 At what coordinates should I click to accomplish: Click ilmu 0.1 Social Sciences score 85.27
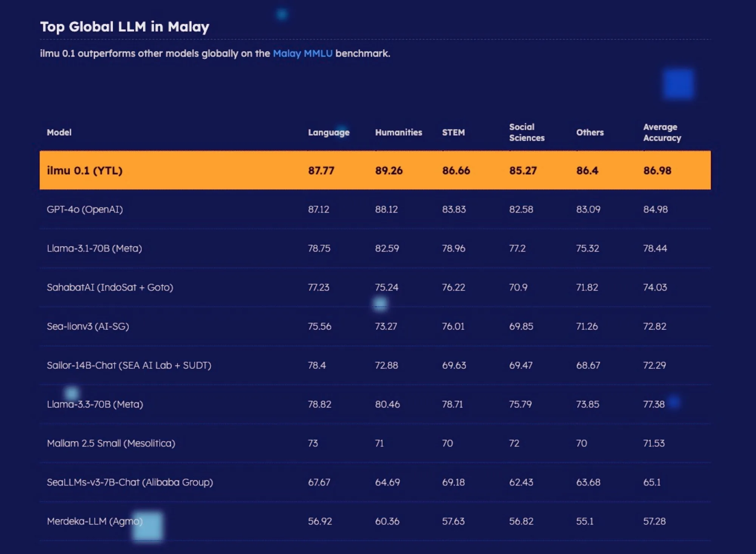(x=523, y=170)
